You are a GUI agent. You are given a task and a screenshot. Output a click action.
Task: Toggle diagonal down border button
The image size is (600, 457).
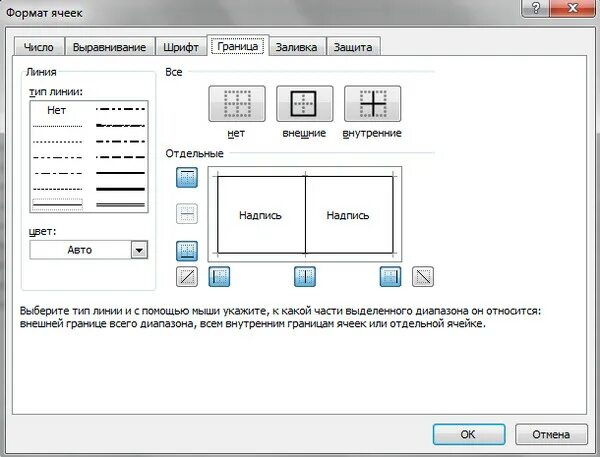point(423,276)
